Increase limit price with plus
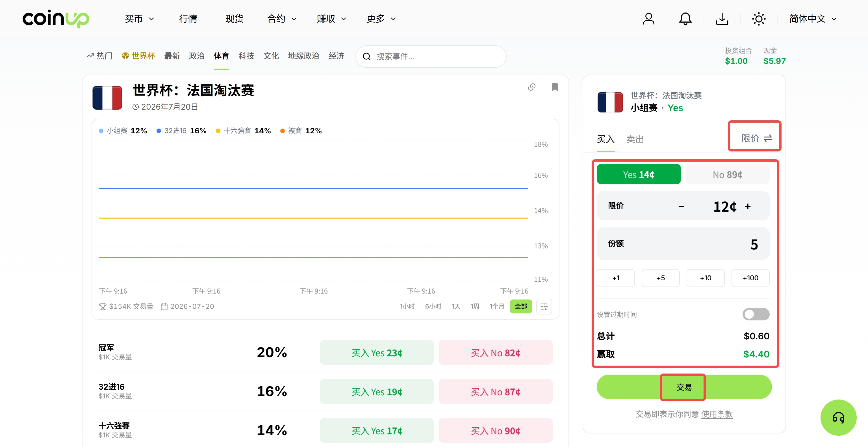Screen dimensions: 868x447 tap(748, 206)
